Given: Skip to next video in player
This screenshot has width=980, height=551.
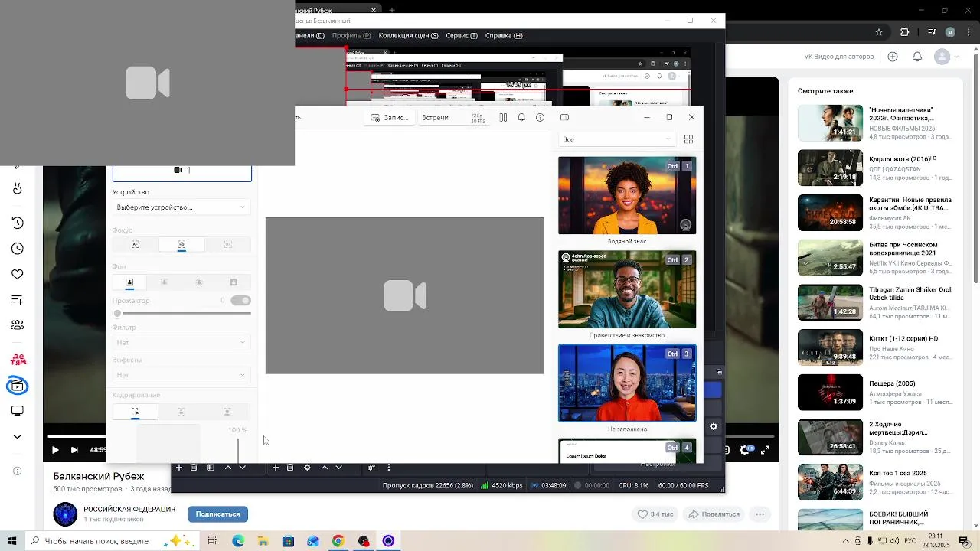Looking at the screenshot, I should [74, 450].
